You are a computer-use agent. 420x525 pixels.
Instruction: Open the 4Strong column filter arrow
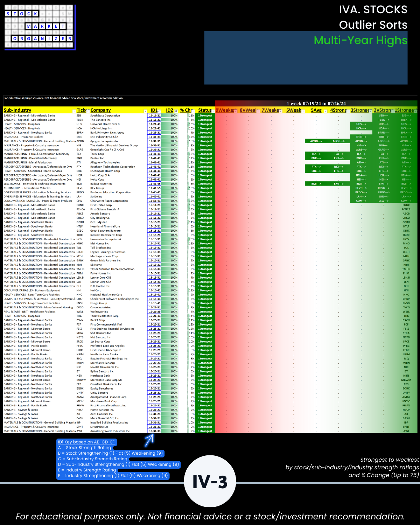(x=348, y=111)
